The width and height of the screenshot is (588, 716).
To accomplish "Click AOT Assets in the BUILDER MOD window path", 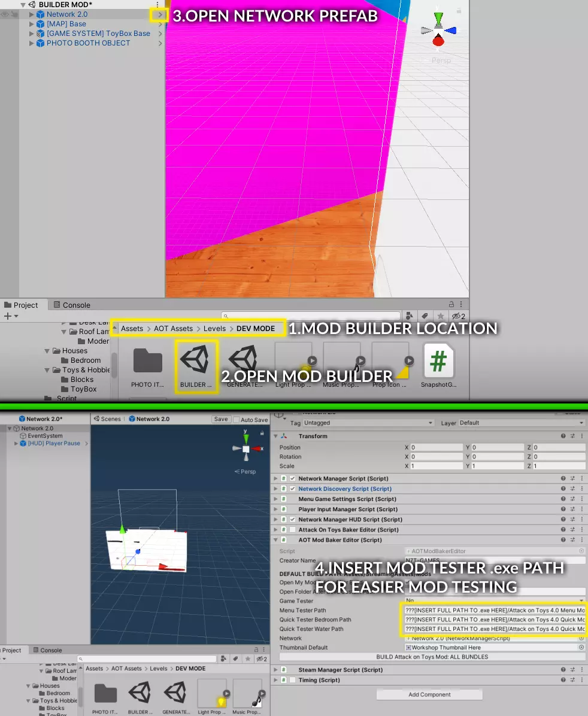I will (x=173, y=329).
